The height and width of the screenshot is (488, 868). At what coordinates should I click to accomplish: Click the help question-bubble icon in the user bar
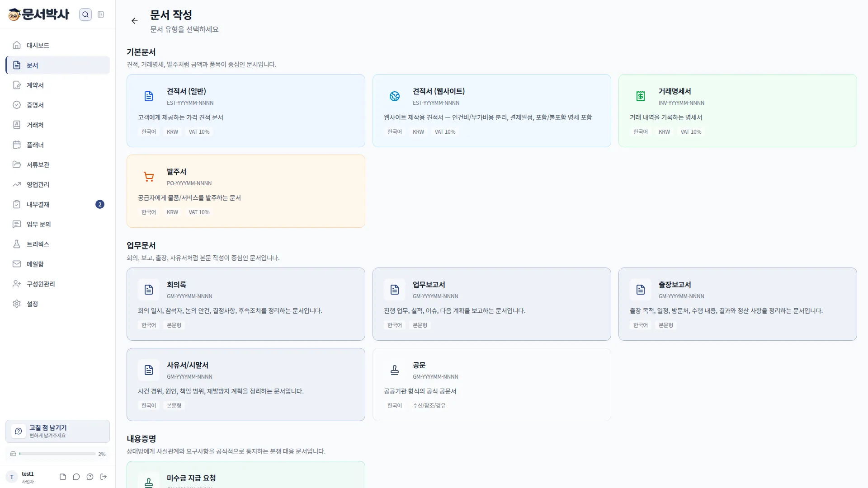point(90,477)
